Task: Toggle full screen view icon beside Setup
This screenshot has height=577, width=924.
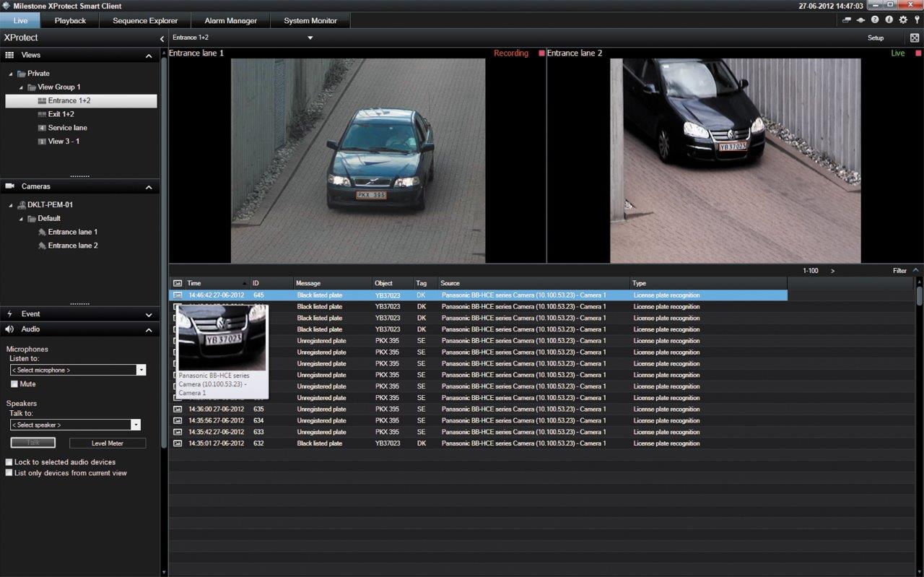Action: (x=915, y=38)
